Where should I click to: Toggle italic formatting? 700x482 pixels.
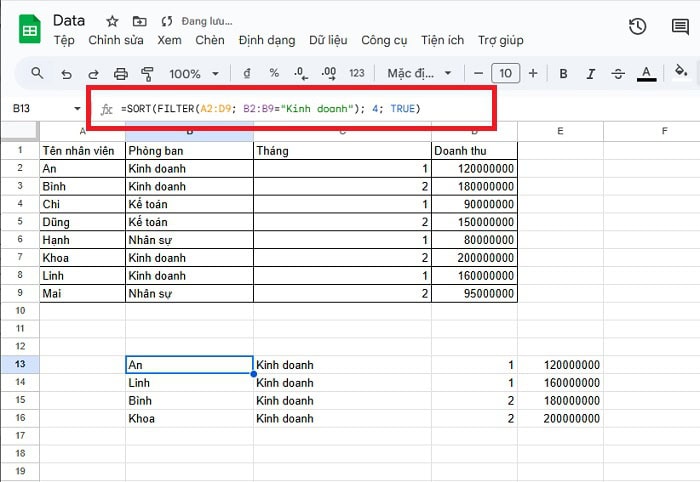(590, 73)
